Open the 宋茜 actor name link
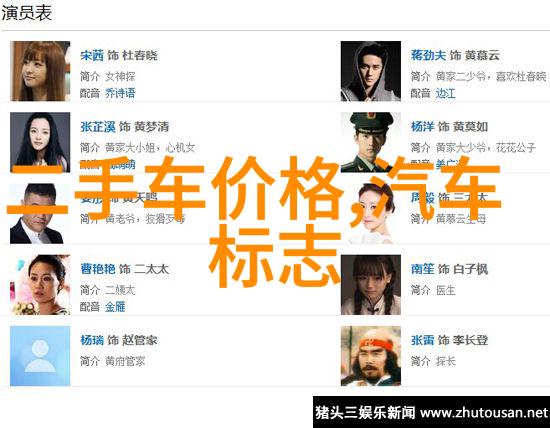Viewport: 550px width, 428px height. [92, 55]
